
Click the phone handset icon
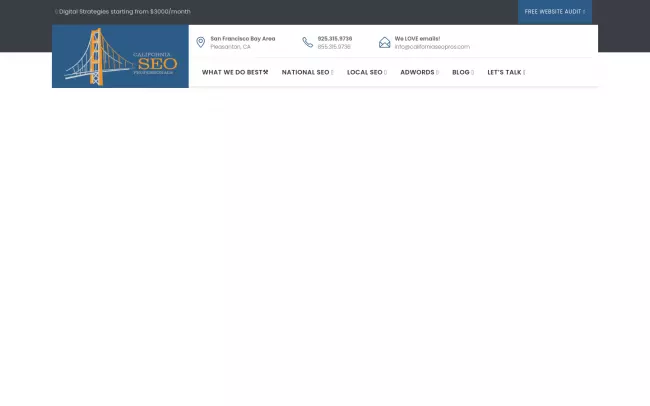pos(308,42)
